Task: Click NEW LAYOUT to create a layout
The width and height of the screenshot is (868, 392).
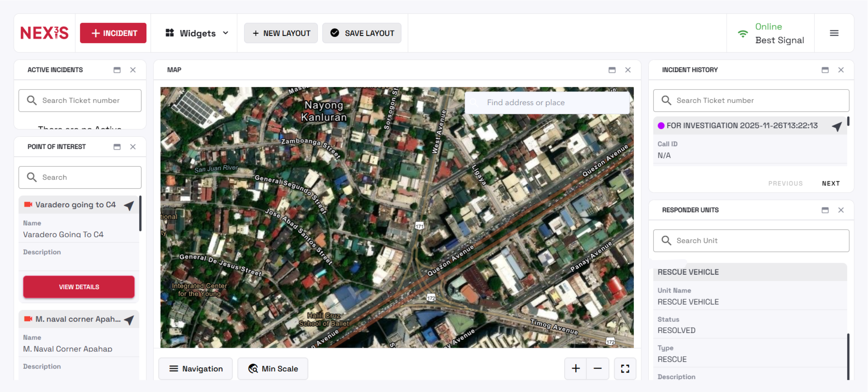Action: pyautogui.click(x=281, y=33)
